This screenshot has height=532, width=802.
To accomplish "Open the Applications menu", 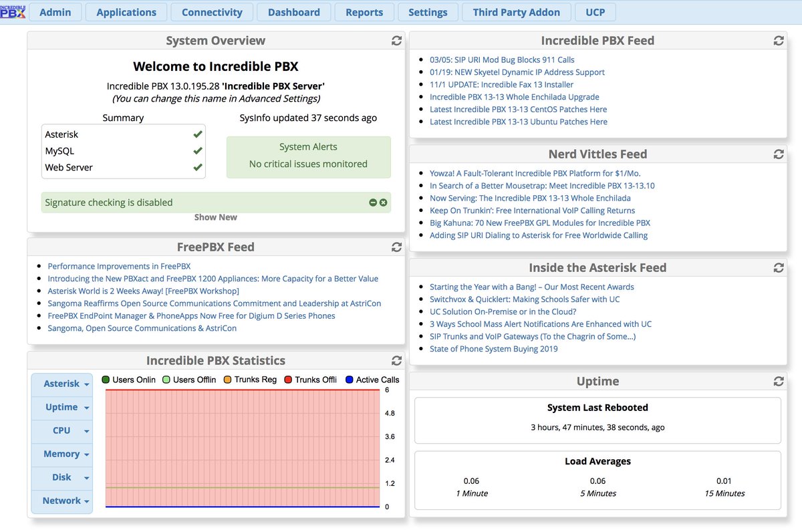I will tap(126, 12).
